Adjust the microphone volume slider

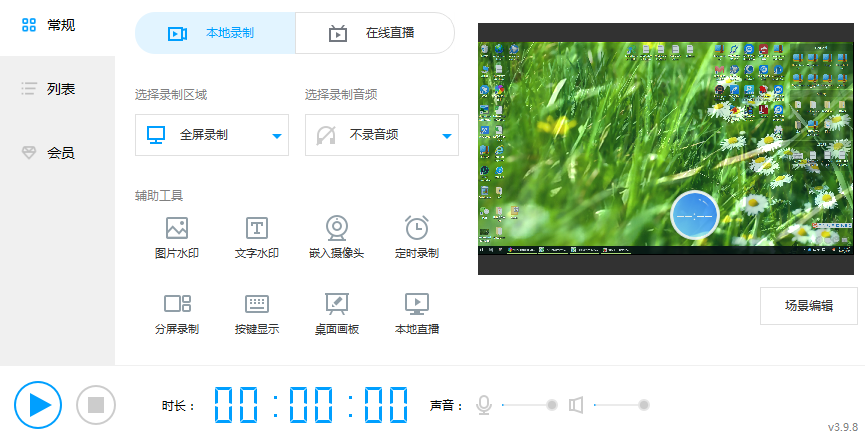coord(529,405)
